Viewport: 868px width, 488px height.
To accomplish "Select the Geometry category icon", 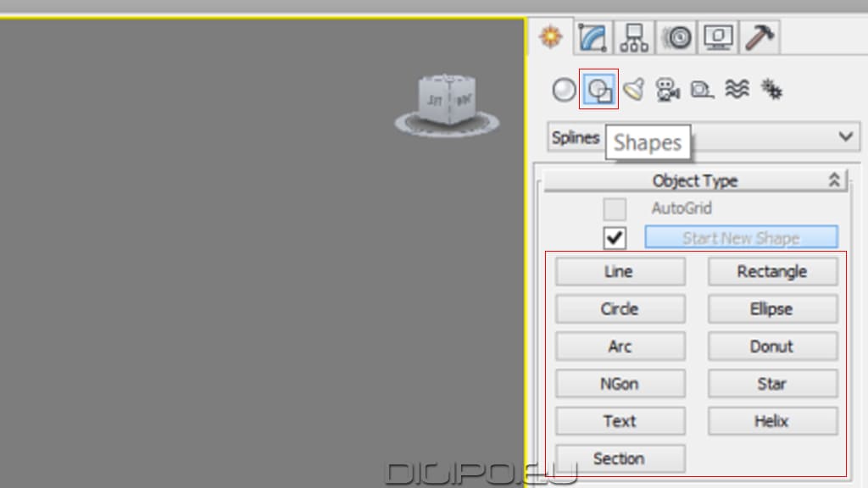I will pos(564,89).
